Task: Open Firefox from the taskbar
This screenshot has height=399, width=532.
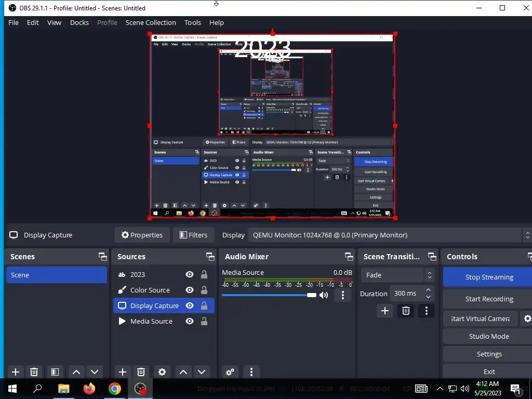Action: point(89,389)
